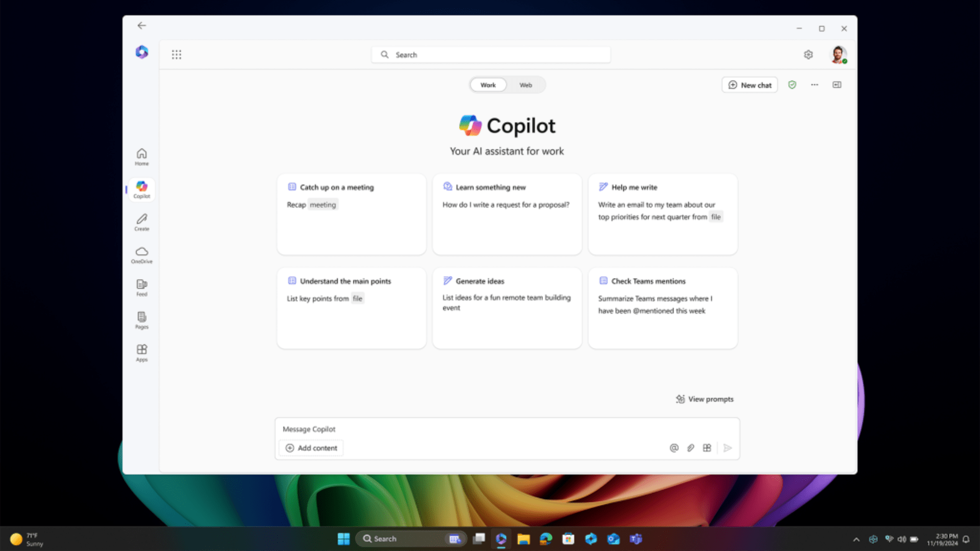The image size is (980, 551).
Task: Toggle the side panel icon at top right
Action: (837, 85)
